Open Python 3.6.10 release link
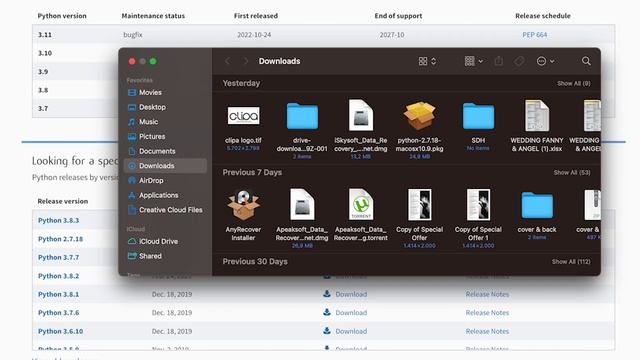The height and width of the screenshot is (360, 640). pyautogui.click(x=60, y=331)
